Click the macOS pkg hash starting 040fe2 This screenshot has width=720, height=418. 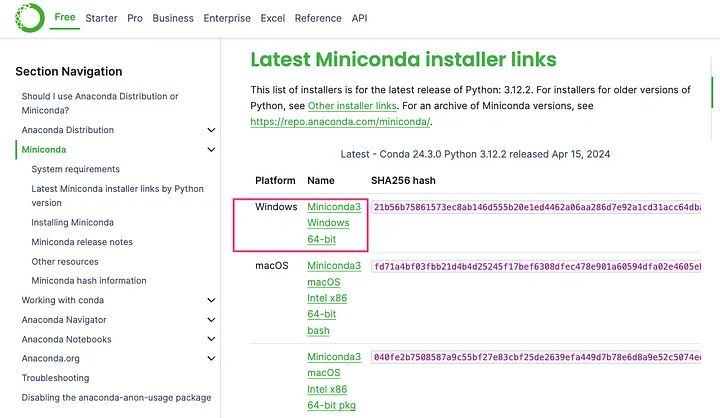pos(536,357)
